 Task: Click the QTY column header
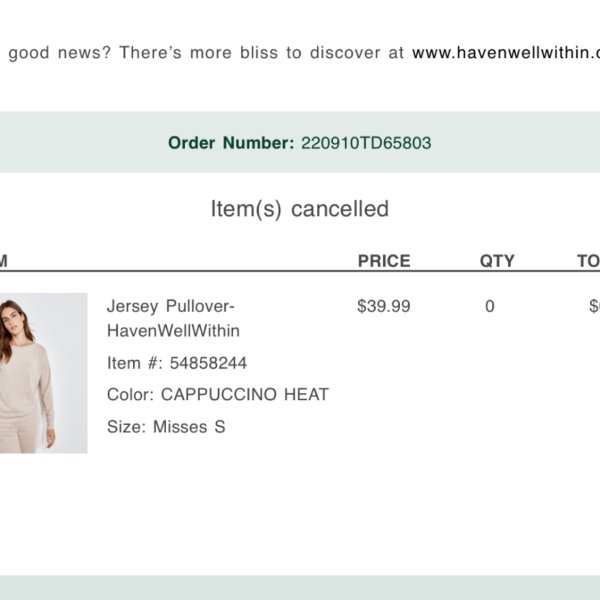pos(497,261)
